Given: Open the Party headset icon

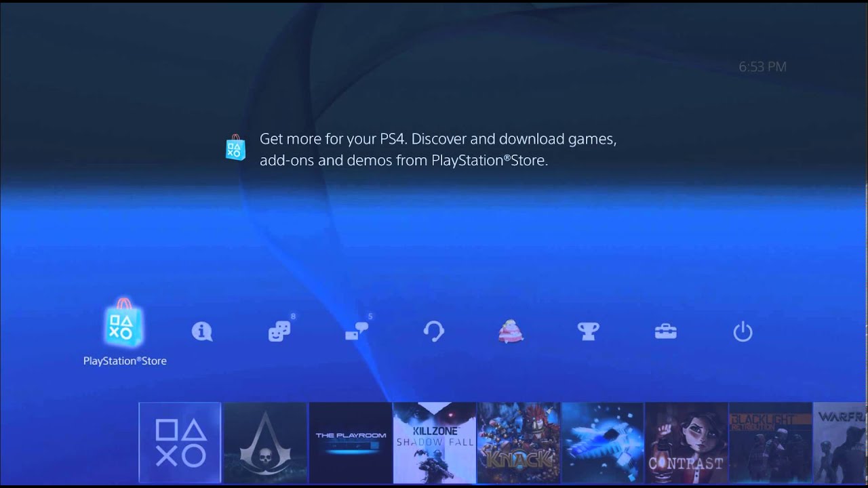Looking at the screenshot, I should [x=434, y=331].
